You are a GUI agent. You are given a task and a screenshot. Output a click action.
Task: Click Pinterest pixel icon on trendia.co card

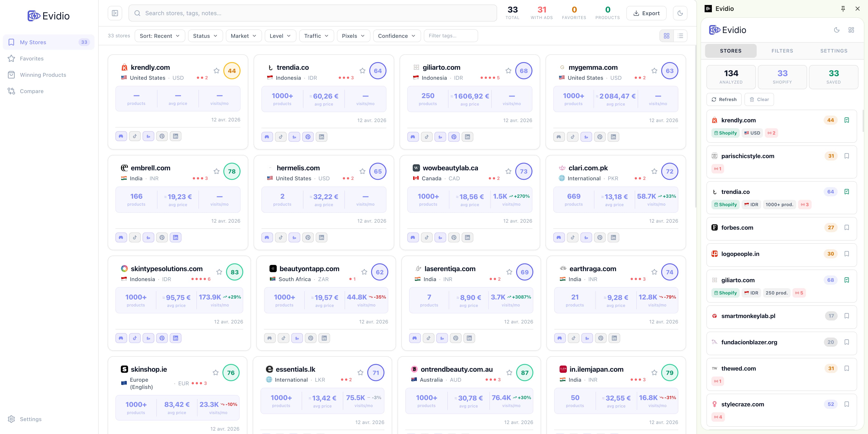[x=308, y=137]
